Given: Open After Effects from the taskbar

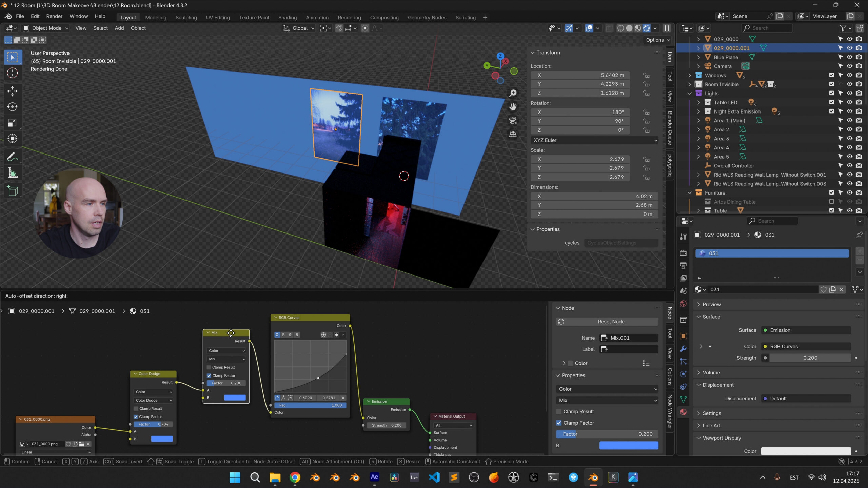Looking at the screenshot, I should 374,477.
